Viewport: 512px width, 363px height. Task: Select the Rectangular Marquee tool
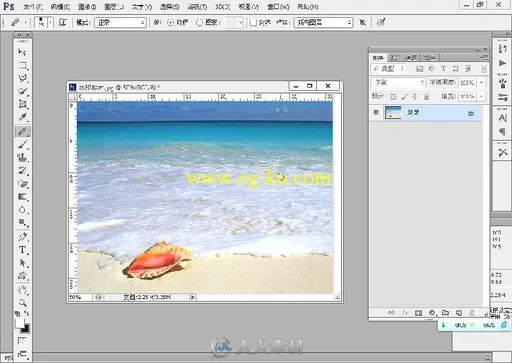(x=22, y=65)
